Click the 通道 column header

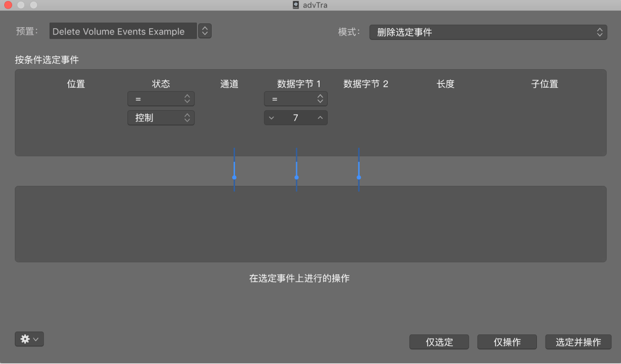(229, 84)
